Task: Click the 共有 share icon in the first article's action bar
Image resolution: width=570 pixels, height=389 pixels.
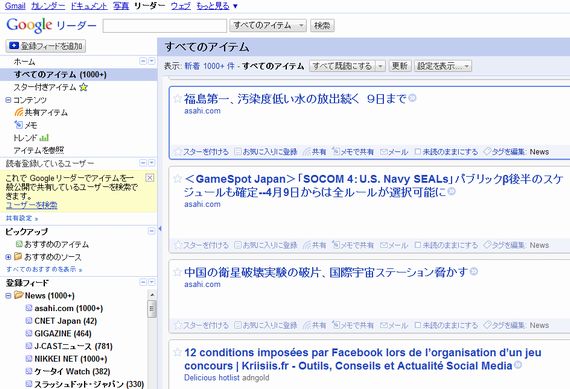Action: (x=307, y=152)
